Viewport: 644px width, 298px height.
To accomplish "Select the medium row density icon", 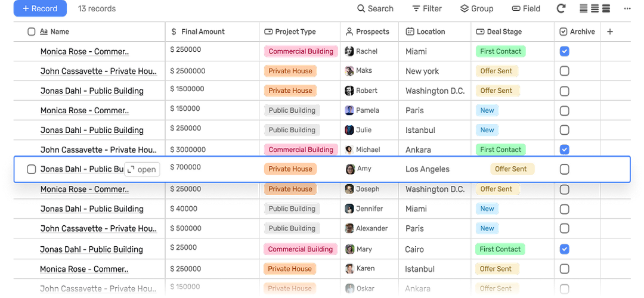I will point(595,9).
